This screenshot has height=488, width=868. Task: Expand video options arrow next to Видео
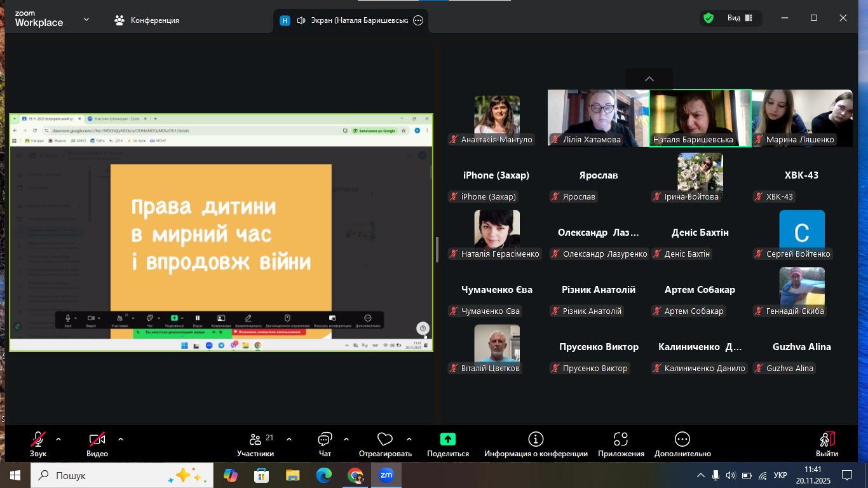click(x=121, y=439)
